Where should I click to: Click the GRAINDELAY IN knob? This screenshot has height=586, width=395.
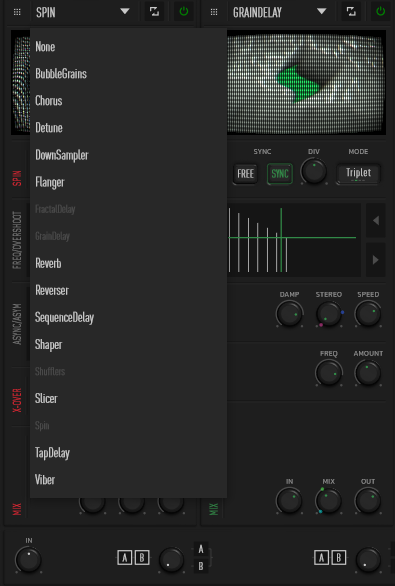[289, 501]
